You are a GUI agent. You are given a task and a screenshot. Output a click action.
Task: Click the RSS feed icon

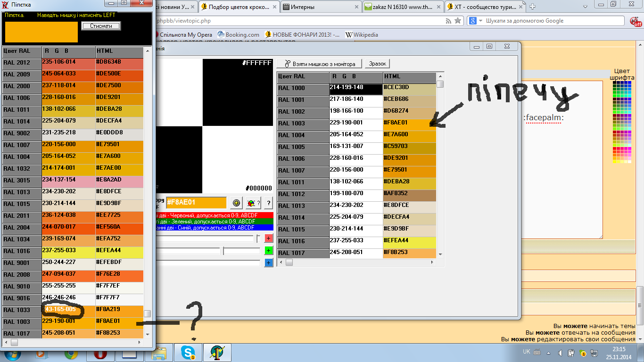pos(448,21)
